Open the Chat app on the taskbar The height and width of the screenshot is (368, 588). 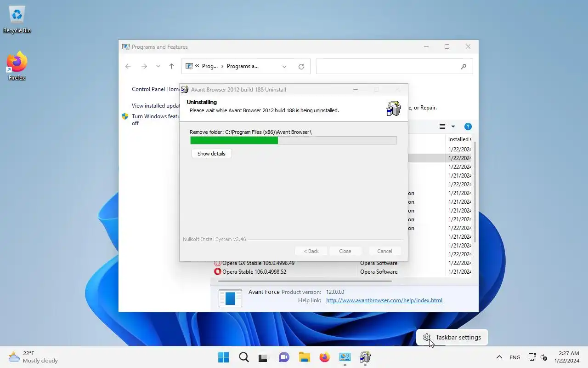tap(284, 357)
